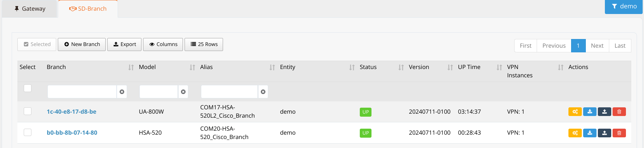Click VPN: 1 in UA-800W row
Screen dimensions: 644x148
pyautogui.click(x=516, y=112)
